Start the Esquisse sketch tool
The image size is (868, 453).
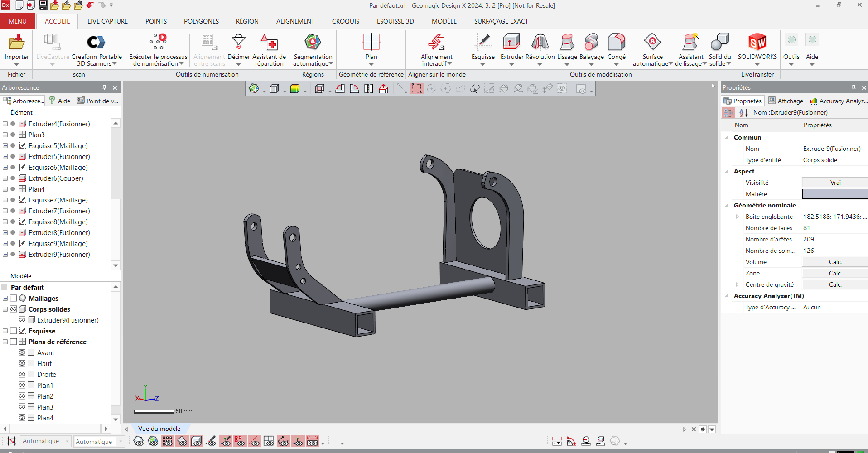[x=483, y=42]
